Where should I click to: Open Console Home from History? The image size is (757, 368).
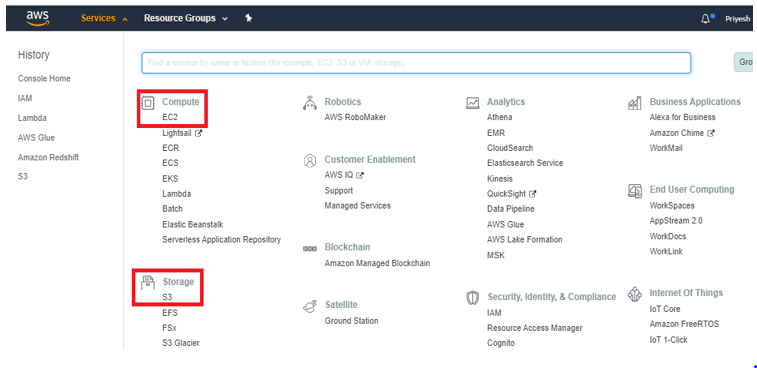click(x=44, y=78)
